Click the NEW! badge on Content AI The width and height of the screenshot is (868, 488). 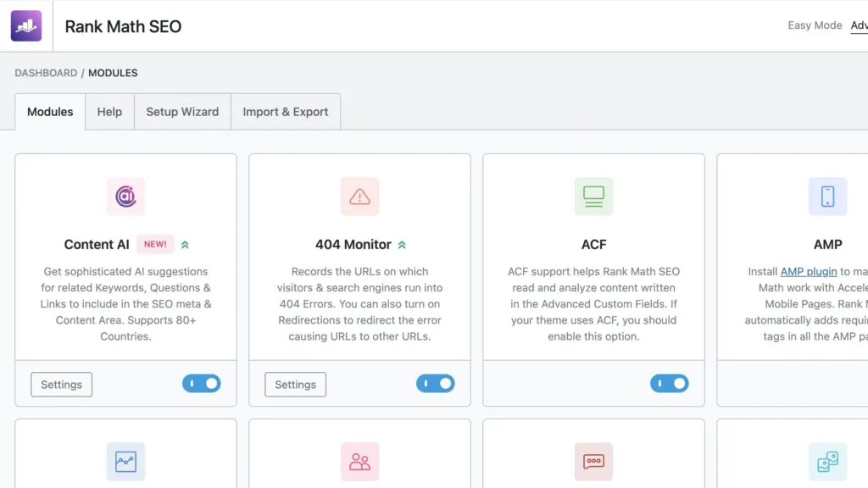pyautogui.click(x=155, y=244)
